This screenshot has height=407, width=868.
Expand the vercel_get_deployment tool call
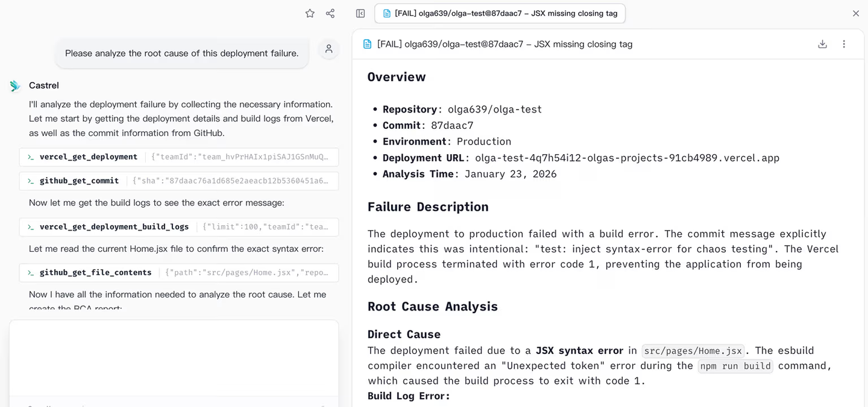179,157
